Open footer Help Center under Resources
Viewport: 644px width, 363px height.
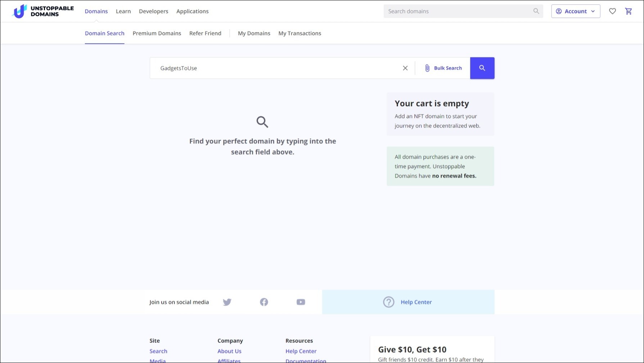point(301,351)
